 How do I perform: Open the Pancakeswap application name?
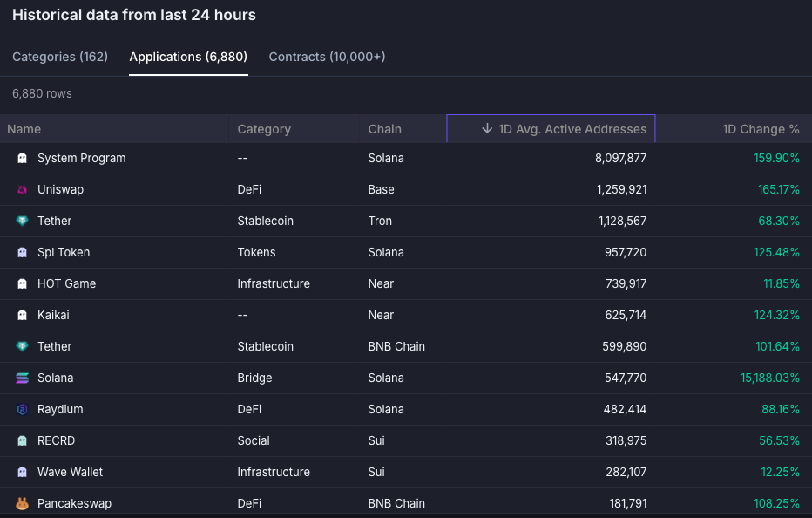pos(74,503)
